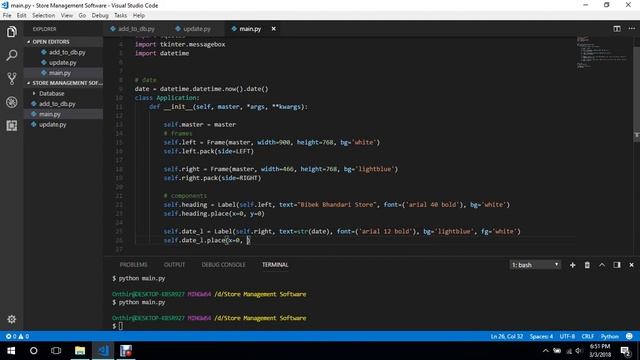Expand the Database folder
This screenshot has width=640, height=360.
(51, 93)
